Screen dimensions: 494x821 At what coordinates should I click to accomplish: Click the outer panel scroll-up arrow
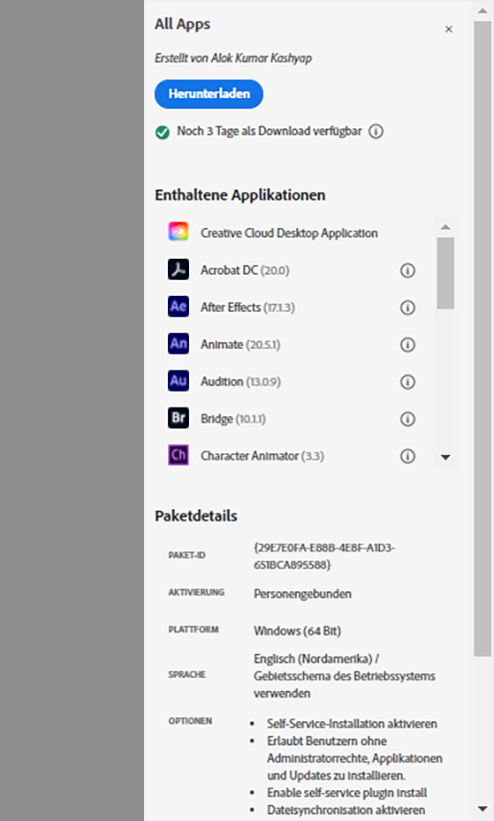tap(482, 10)
